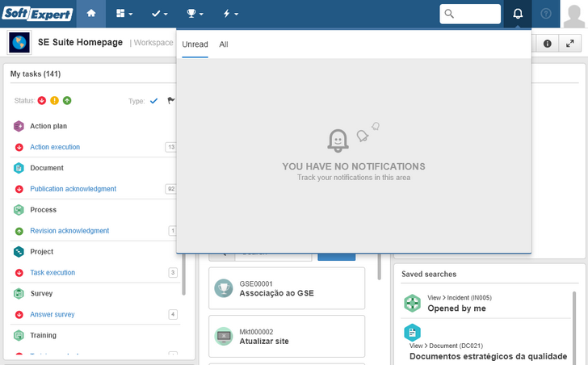The image size is (588, 365).
Task: Click the red status icon beside Task execution
Action: [19, 273]
